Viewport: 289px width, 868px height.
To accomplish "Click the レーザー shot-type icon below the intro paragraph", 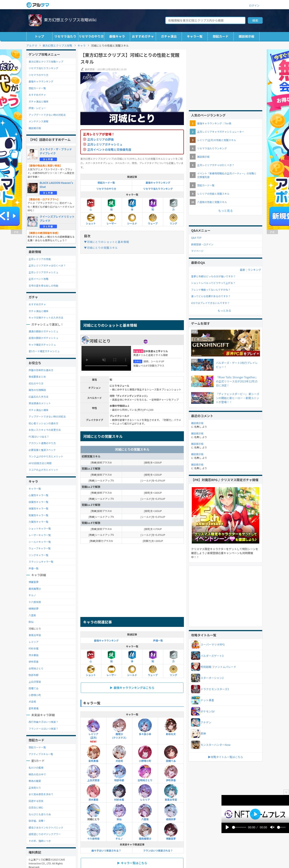I will pos(111,217).
